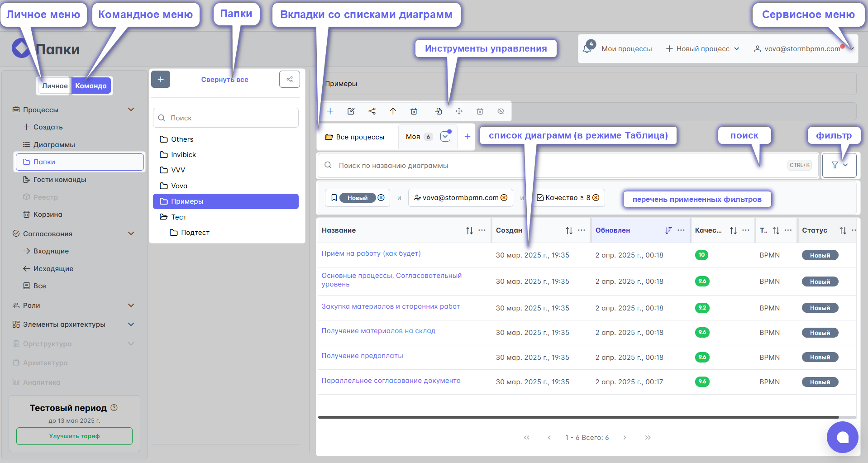The width and height of the screenshot is (868, 463).
Task: Open the vova@stormbpmn.com account menu
Action: [804, 48]
